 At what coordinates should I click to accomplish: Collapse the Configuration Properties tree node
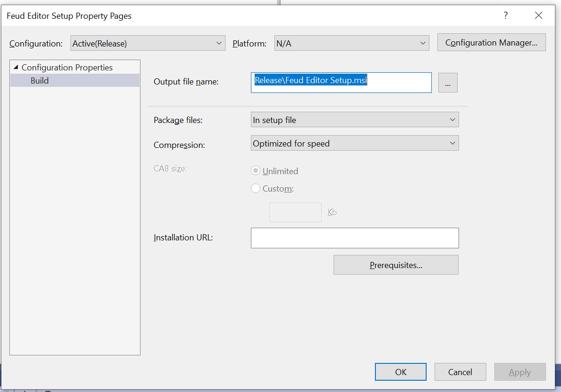[16, 67]
